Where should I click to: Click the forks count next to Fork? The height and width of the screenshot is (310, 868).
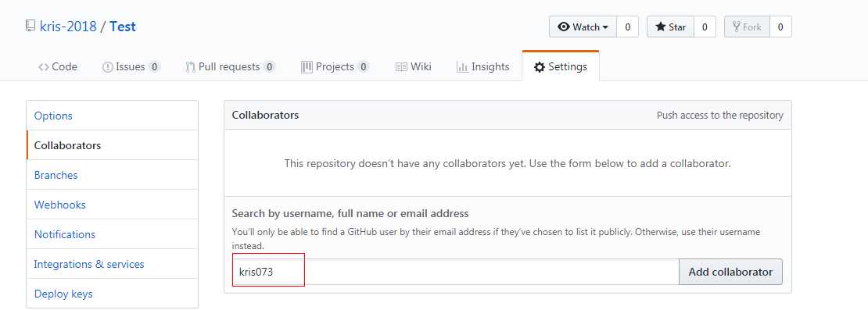tap(780, 27)
